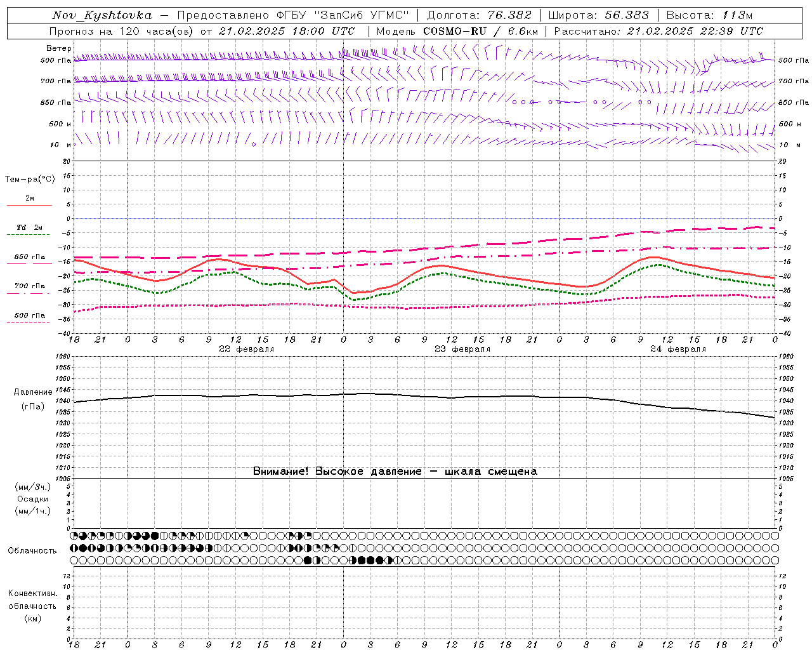Click the '(мм/3ч.)' precipitation unit label

click(x=33, y=487)
